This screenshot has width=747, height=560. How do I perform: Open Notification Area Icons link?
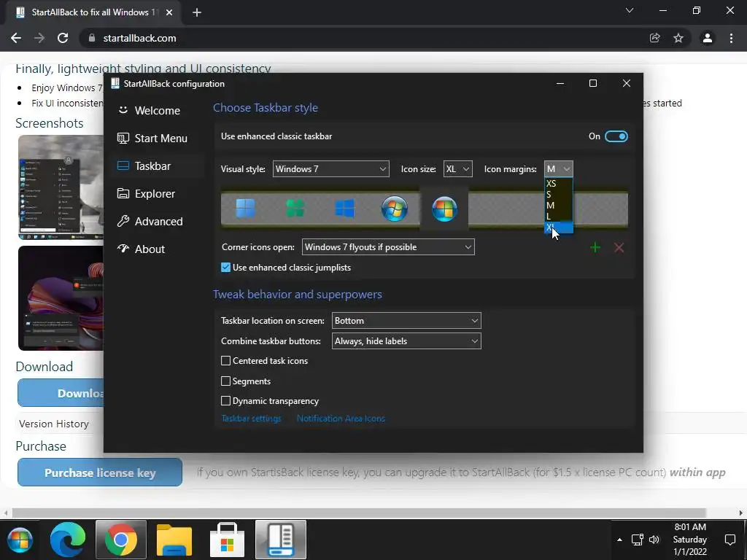(341, 419)
